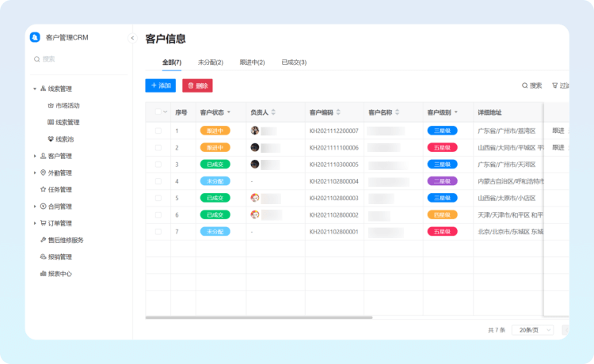Click the red 删除 button
Image resolution: width=594 pixels, height=364 pixels.
197,85
